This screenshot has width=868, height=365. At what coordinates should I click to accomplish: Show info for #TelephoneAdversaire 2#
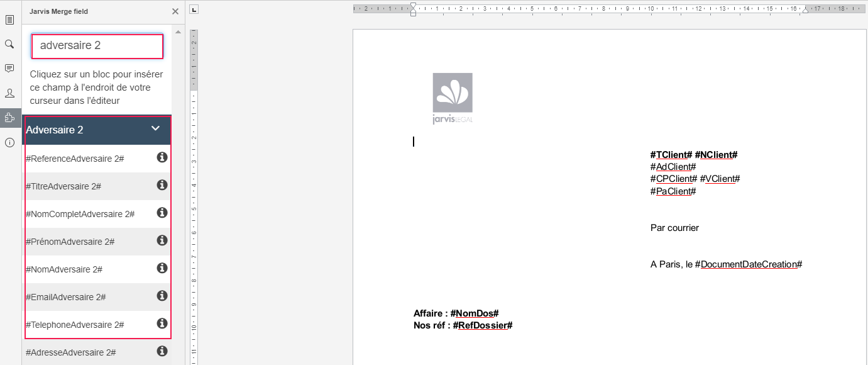pos(162,323)
